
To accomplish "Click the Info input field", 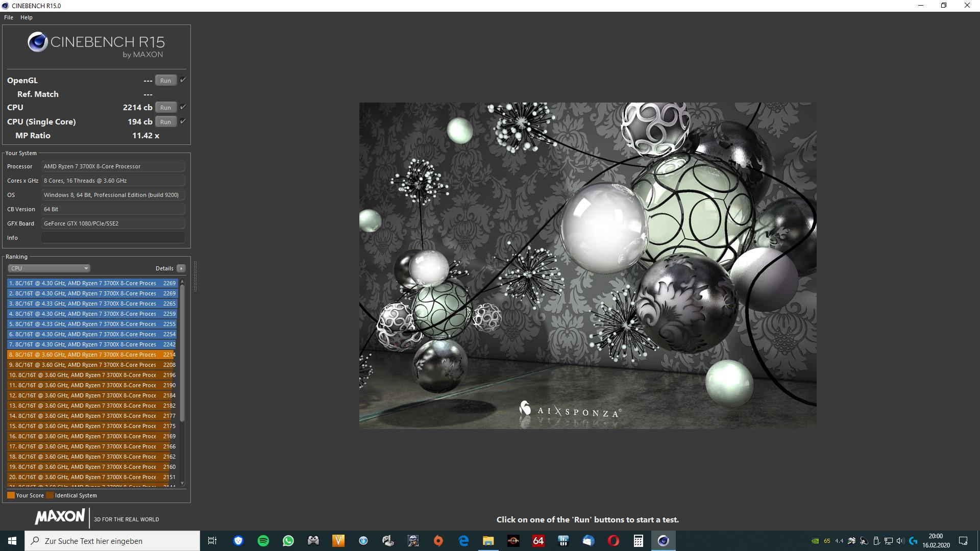I will tap(113, 238).
